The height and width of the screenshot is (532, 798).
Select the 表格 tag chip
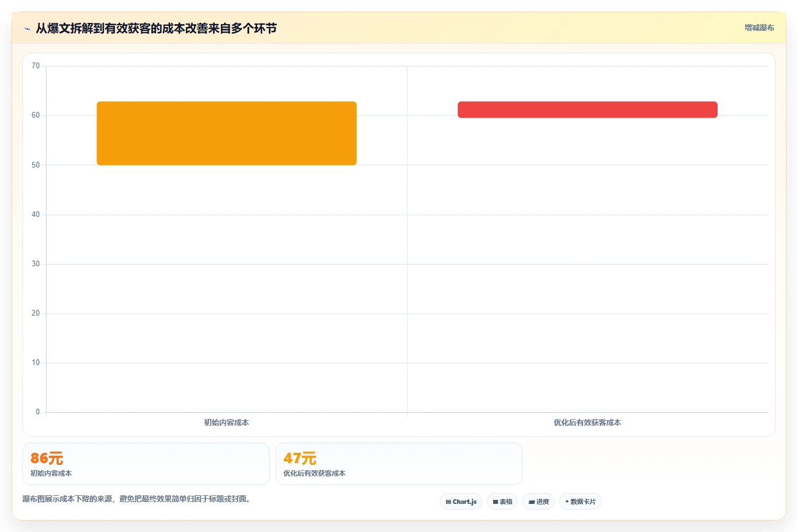(x=502, y=502)
